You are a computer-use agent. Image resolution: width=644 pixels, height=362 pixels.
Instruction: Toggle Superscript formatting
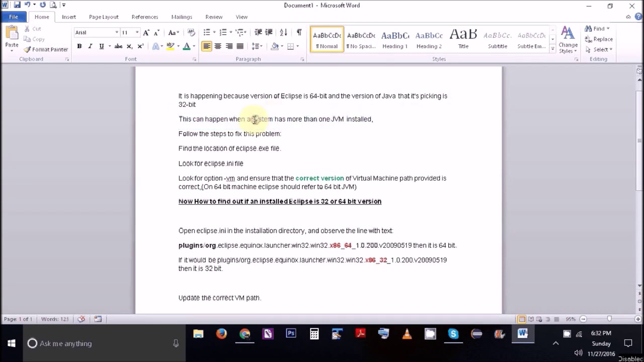pos(140,46)
